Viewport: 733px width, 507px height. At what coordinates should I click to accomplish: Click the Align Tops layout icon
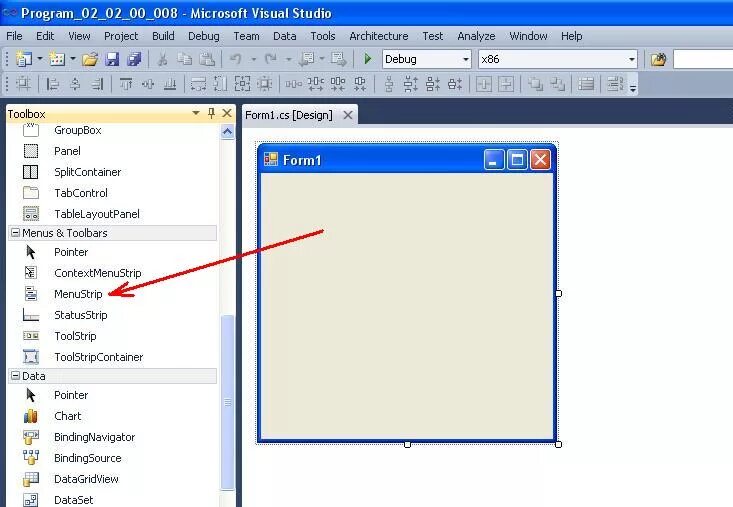click(x=126, y=85)
